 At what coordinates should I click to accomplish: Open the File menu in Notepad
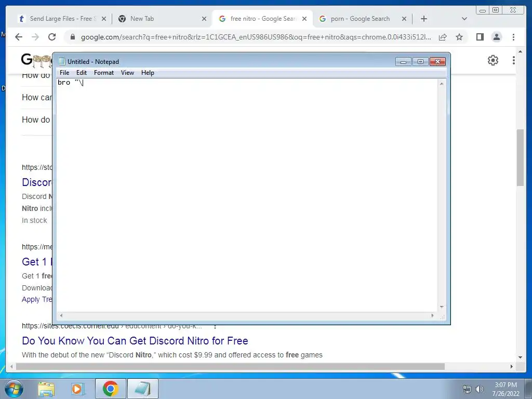coord(64,73)
